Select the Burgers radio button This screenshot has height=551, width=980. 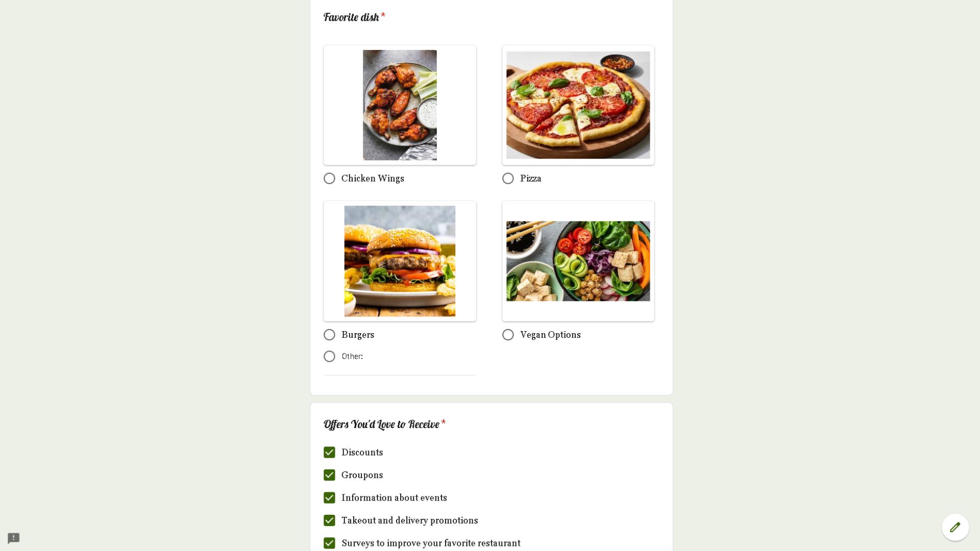(x=329, y=335)
